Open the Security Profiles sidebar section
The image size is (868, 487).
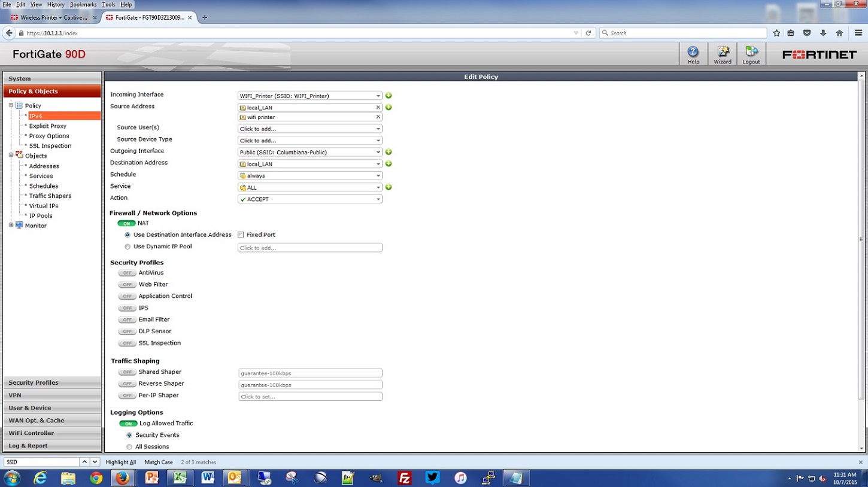52,382
